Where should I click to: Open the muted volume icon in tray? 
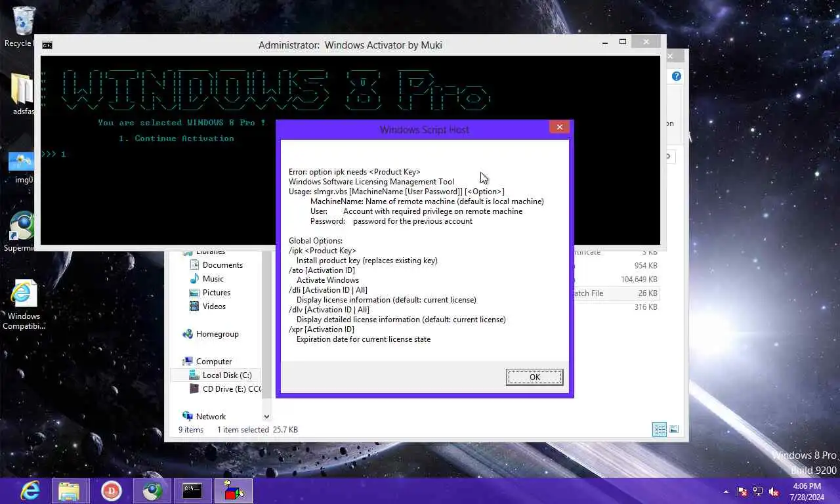(x=774, y=492)
